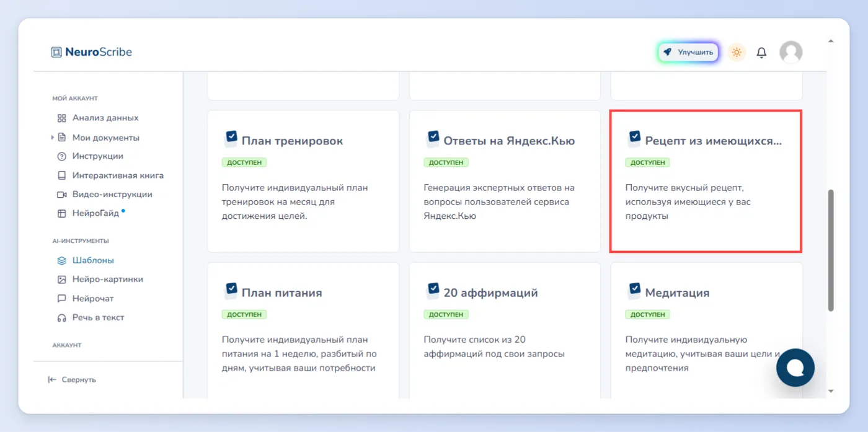Toggle light theme with sun icon

[x=737, y=52]
